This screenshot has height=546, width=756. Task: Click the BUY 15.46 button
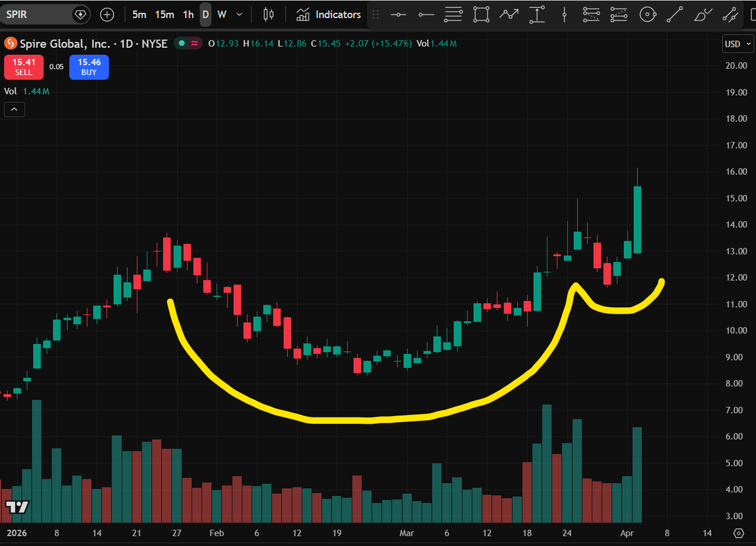[x=89, y=67]
